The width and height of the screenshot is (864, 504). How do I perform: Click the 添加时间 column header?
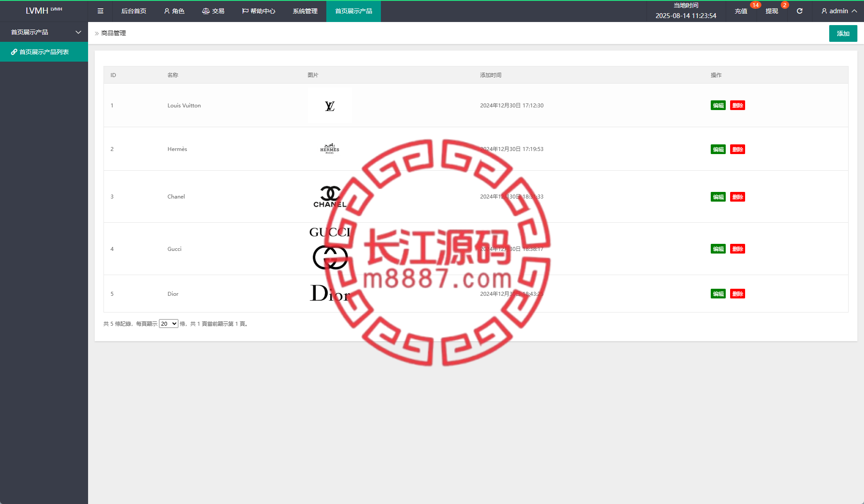pyautogui.click(x=491, y=75)
